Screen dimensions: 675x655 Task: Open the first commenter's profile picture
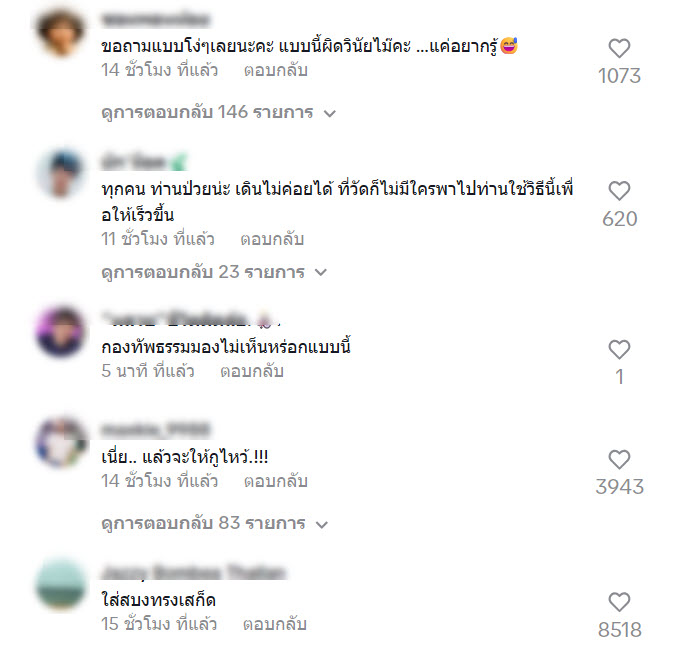(60, 31)
